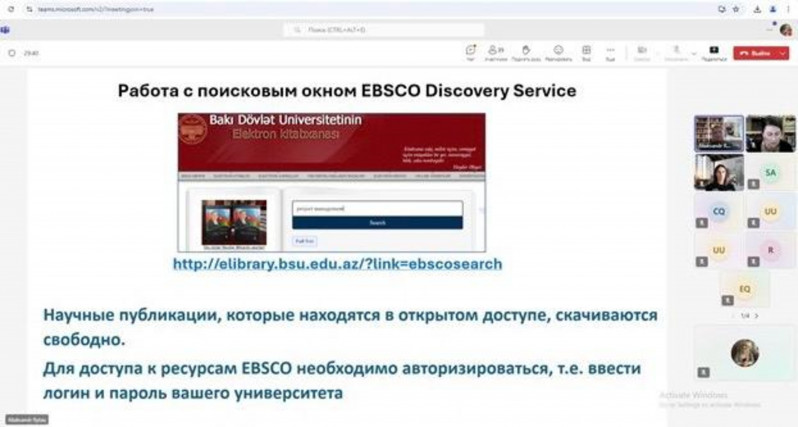Click the red Leave button
798x427 pixels.
pos(755,53)
